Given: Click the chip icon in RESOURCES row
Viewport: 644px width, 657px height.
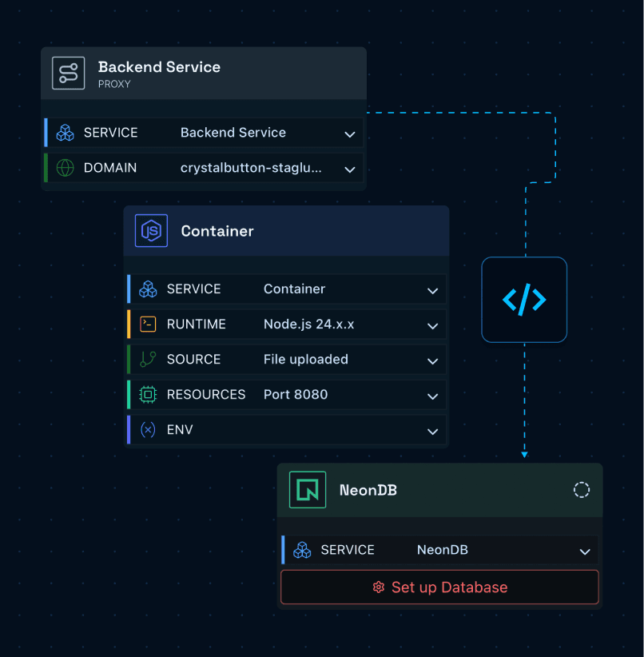Looking at the screenshot, I should [x=148, y=395].
